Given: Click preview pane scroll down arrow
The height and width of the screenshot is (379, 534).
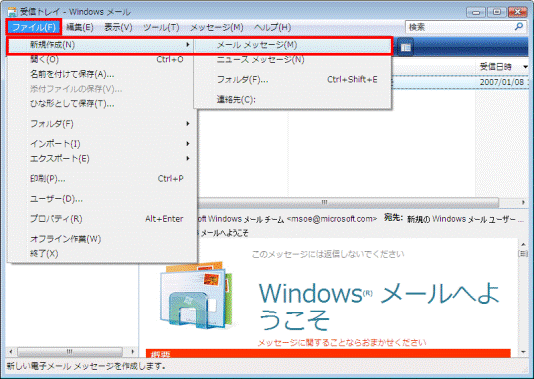Looking at the screenshot, I should click(x=523, y=352).
